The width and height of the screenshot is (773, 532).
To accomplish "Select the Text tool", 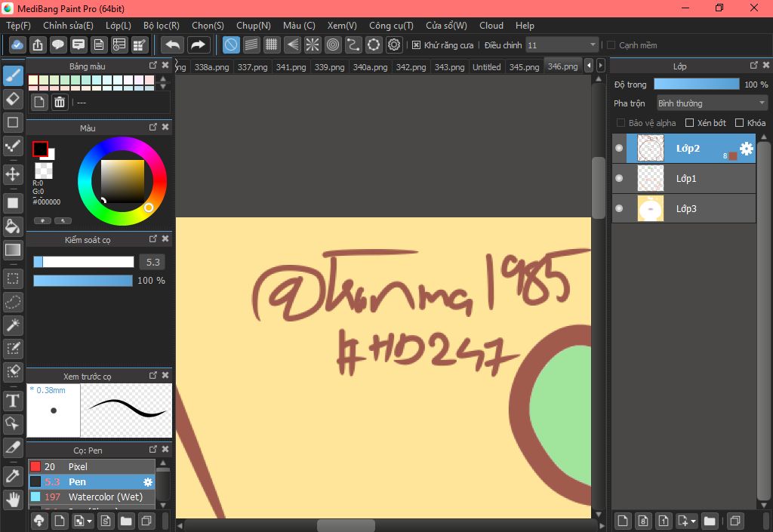I will [13, 401].
